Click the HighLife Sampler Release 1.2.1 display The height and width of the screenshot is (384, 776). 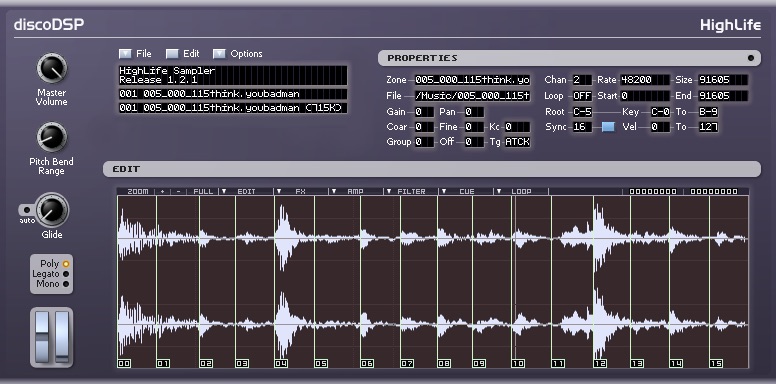tap(233, 75)
